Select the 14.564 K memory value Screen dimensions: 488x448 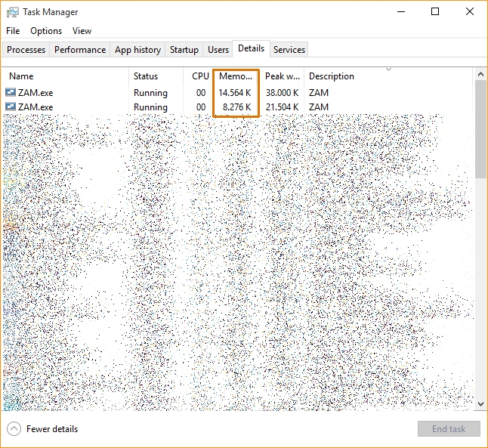235,92
